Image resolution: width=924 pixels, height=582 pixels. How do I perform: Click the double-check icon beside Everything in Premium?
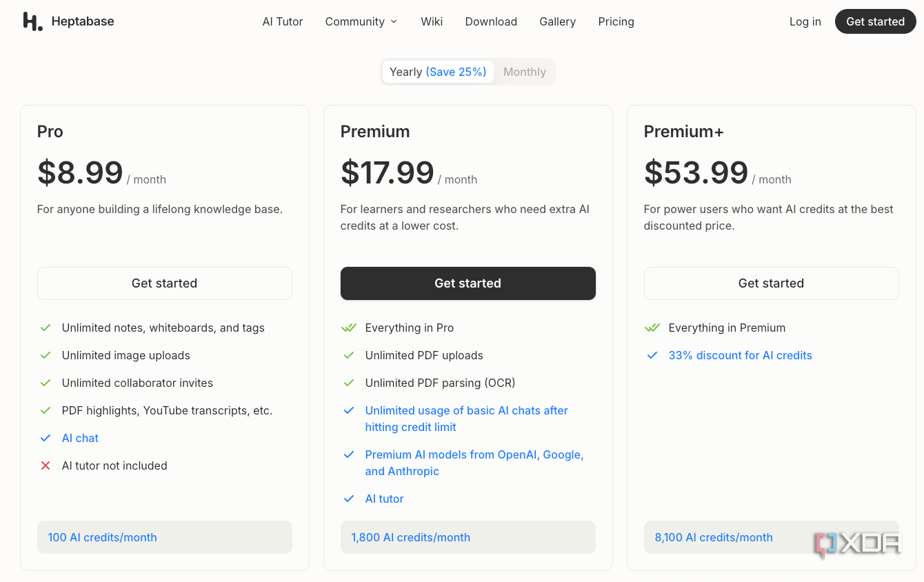pos(652,328)
